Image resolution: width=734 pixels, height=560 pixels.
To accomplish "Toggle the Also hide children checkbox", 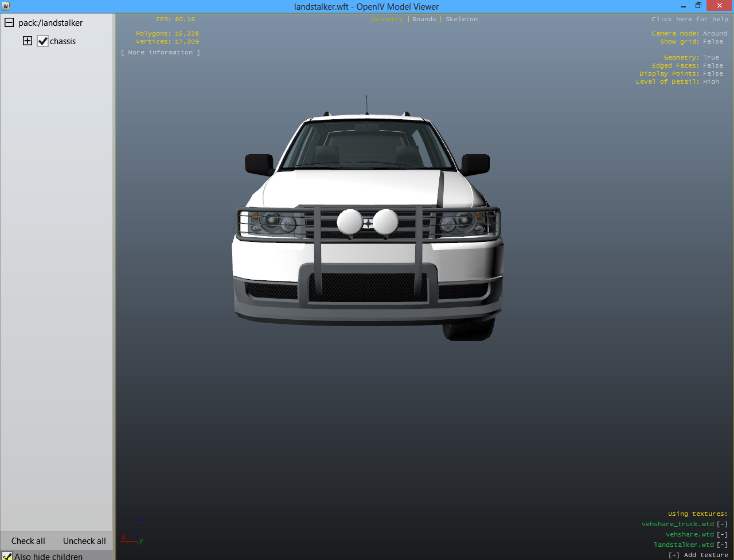I will [7, 556].
